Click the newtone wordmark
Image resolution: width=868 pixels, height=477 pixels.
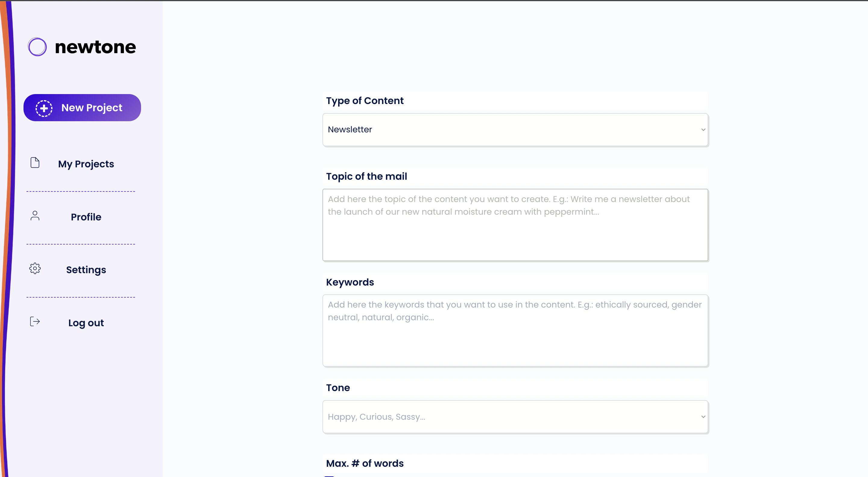pyautogui.click(x=95, y=47)
